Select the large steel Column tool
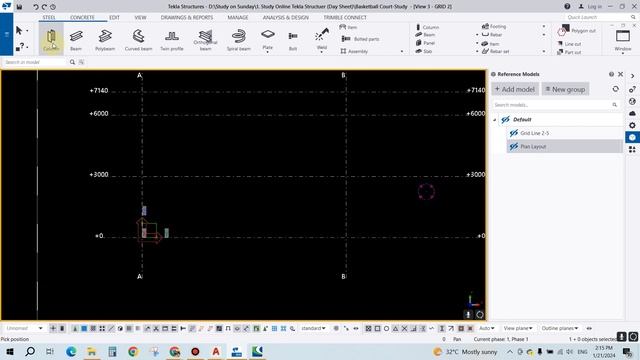The height and width of the screenshot is (360, 640). tap(51, 39)
